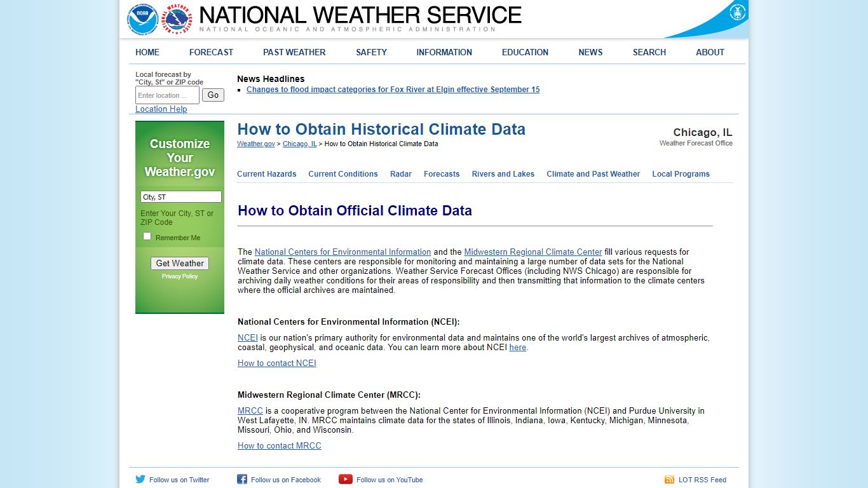Click the Facebook icon
Screen dimensions: 868x488
[242, 480]
